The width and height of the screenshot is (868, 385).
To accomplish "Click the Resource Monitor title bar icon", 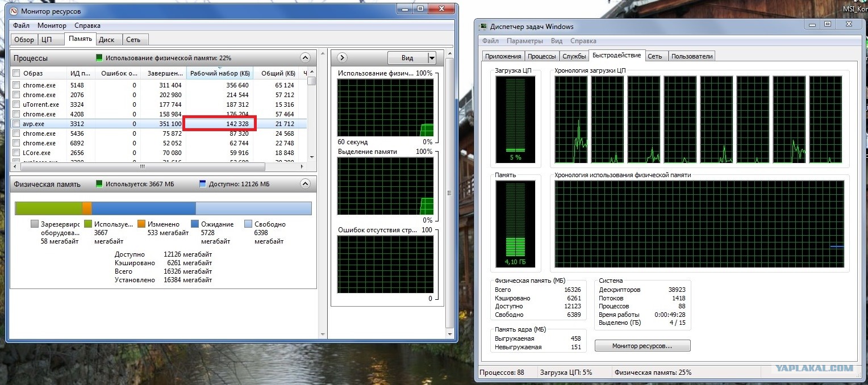I will [x=14, y=11].
